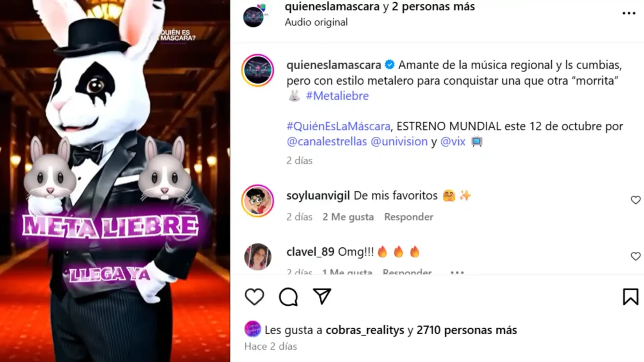The image size is (644, 362).
Task: Visit the @univision mention
Action: pos(399,142)
